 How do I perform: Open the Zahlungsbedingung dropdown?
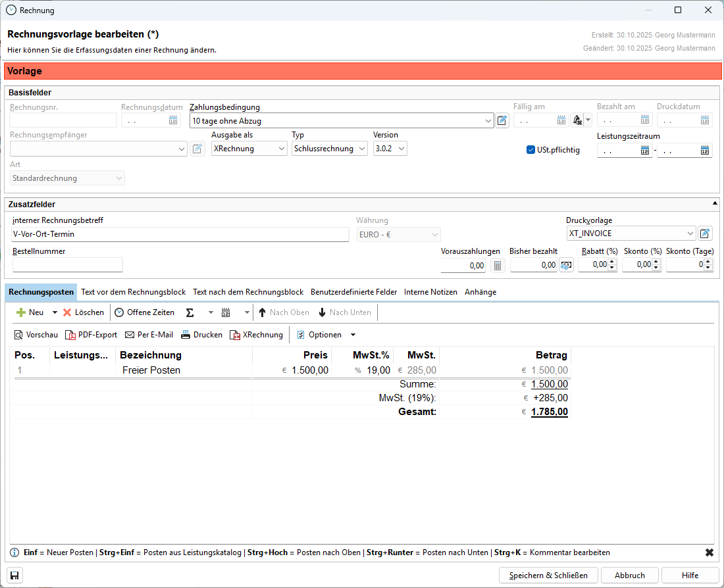click(x=488, y=121)
